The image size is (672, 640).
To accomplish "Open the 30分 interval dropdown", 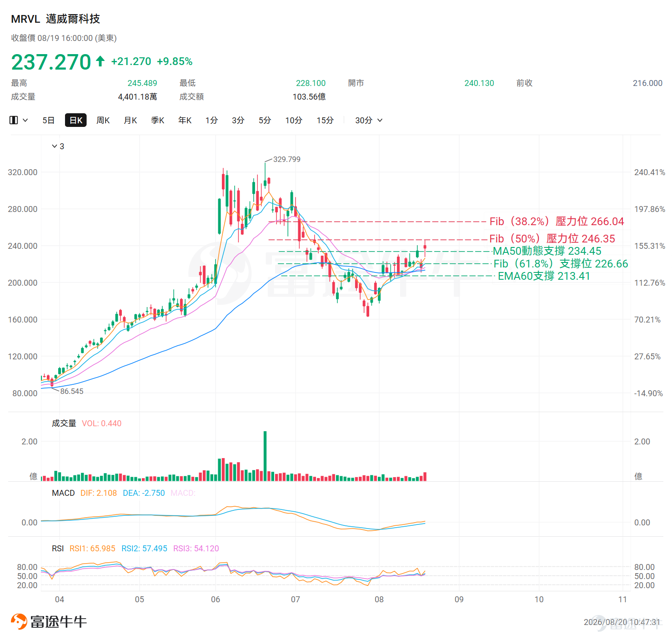I will pyautogui.click(x=369, y=120).
